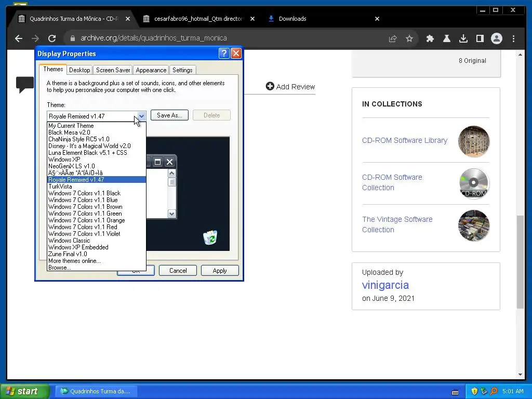Select Windows XP theme option
The width and height of the screenshot is (532, 399).
(x=96, y=159)
